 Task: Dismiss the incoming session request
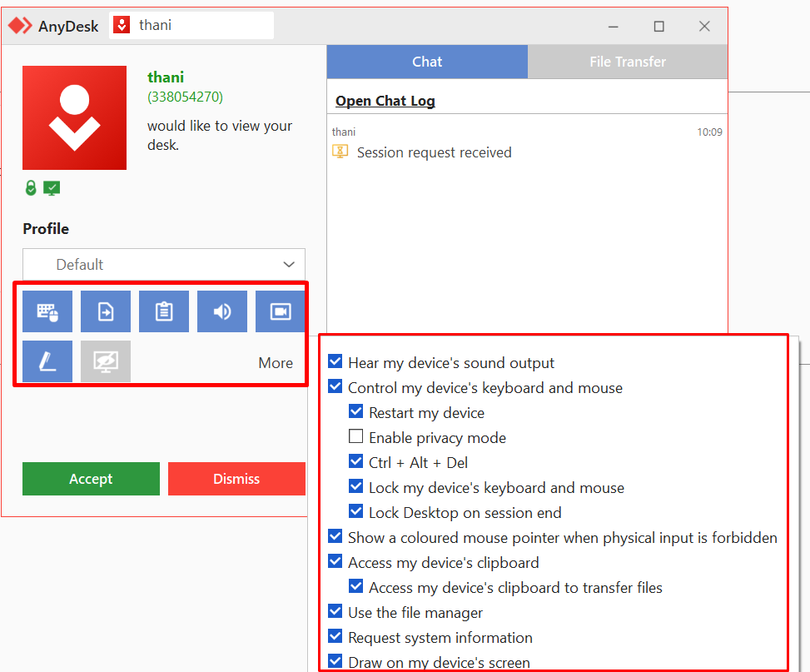point(236,479)
